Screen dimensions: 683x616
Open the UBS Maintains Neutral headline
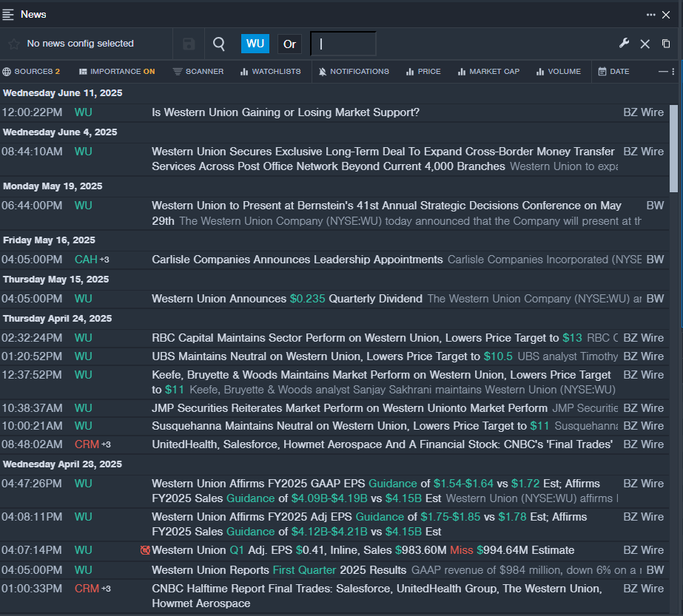332,356
